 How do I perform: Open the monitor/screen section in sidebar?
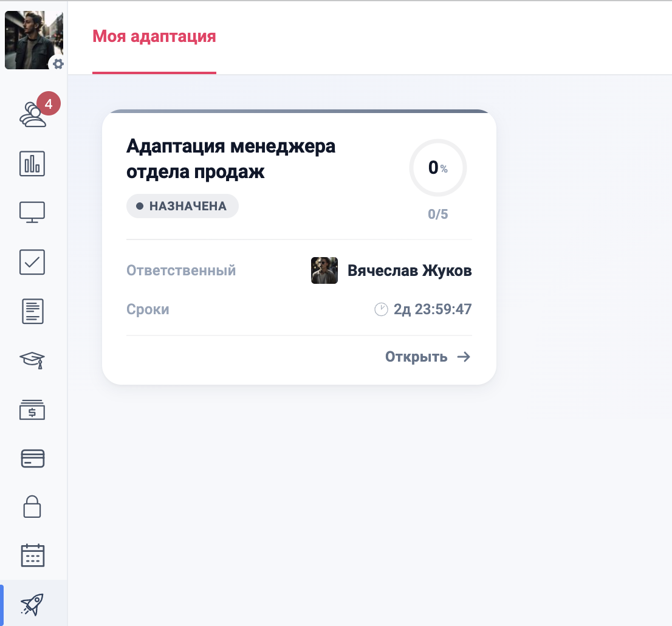click(33, 212)
